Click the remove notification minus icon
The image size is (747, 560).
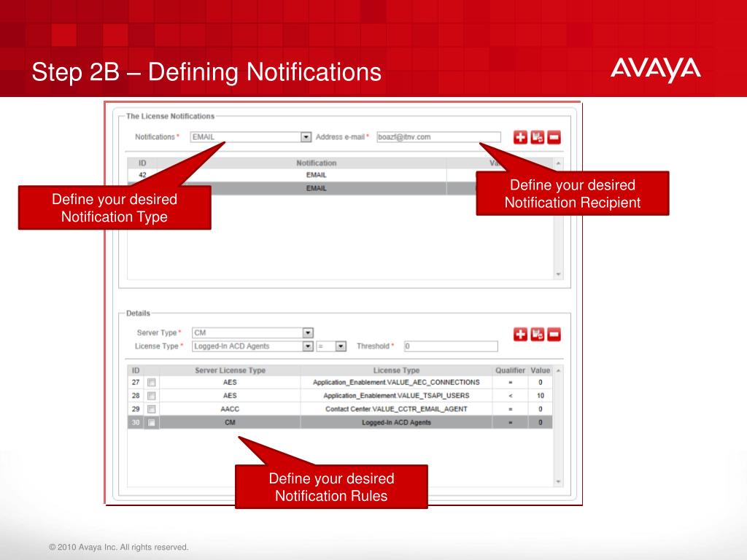coord(554,137)
